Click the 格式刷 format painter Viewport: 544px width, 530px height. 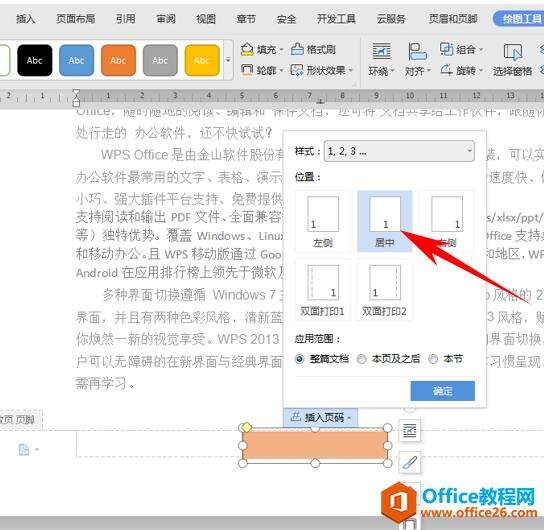point(313,49)
